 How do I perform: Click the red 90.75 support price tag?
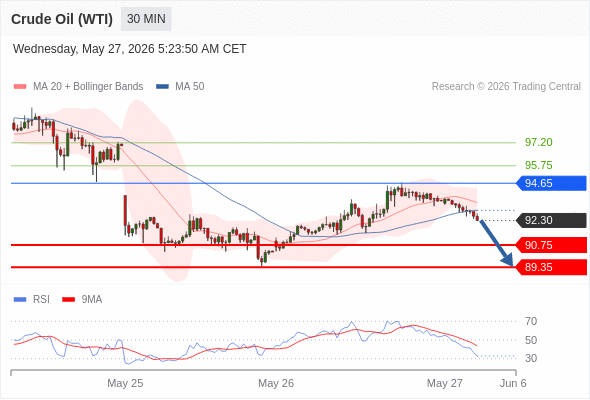pos(552,245)
